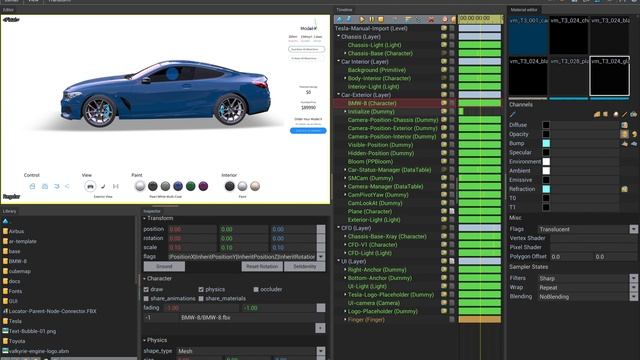Open the Library panel tab
640x360 pixels.
click(9, 211)
